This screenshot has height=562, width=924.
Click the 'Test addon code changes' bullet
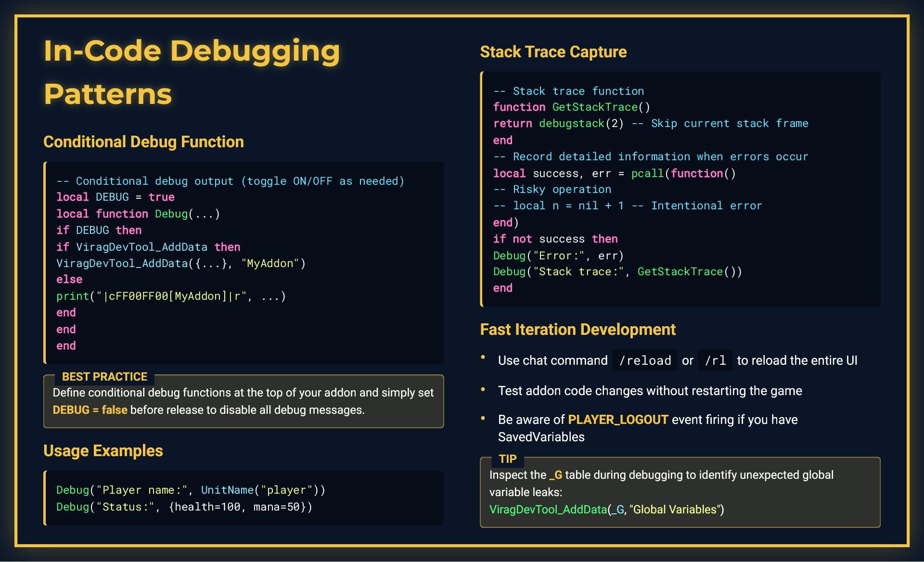[x=650, y=391]
